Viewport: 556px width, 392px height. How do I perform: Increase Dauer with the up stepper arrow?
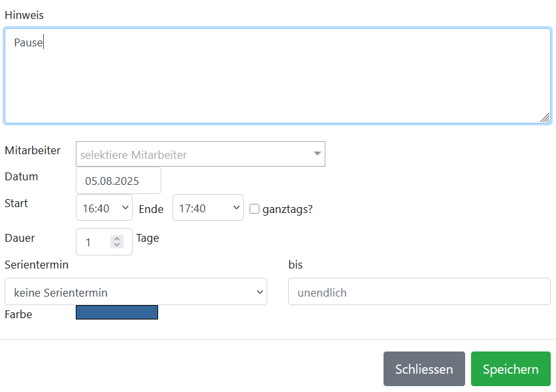pyautogui.click(x=117, y=238)
